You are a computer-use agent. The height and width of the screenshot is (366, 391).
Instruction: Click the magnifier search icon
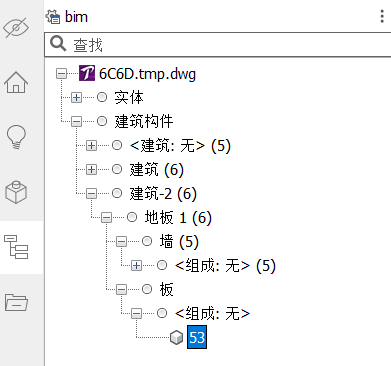[x=58, y=44]
